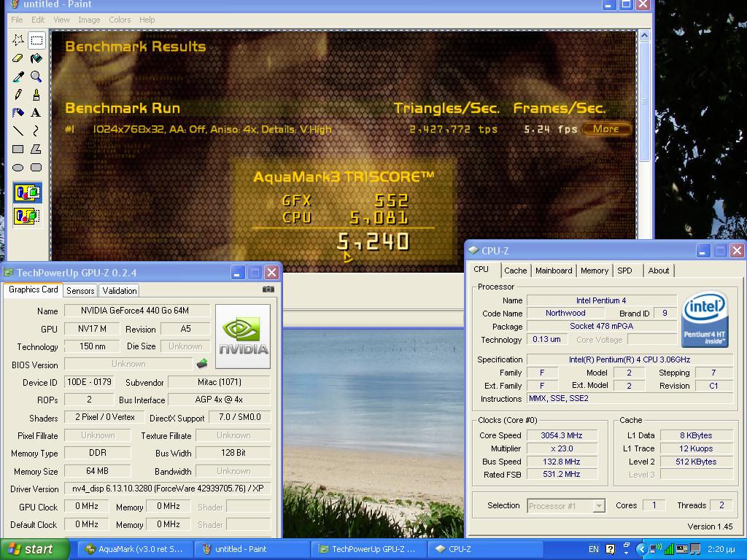Viewport: 747px width, 560px height.
Task: Expand the Processor #1 selection dropdown
Action: coord(600,506)
